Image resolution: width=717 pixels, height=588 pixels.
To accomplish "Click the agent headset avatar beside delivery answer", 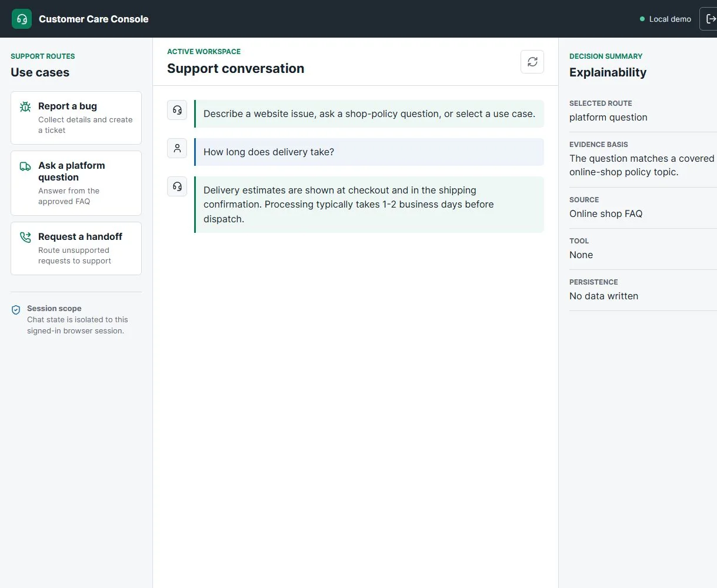I will pos(177,186).
